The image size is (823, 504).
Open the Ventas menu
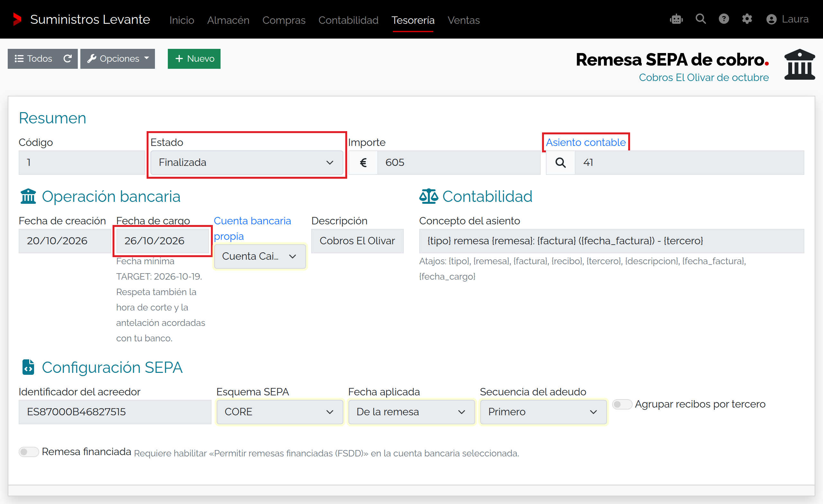click(x=464, y=20)
